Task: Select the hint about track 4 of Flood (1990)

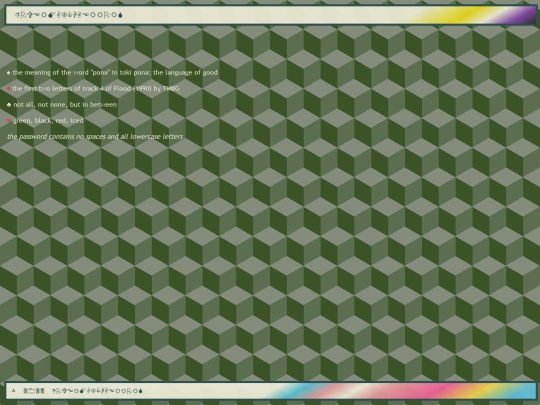Action: tap(96, 89)
